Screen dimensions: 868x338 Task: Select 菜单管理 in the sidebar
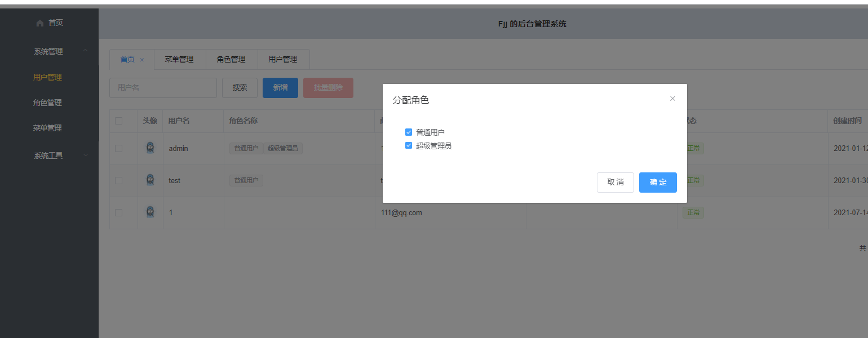[47, 128]
